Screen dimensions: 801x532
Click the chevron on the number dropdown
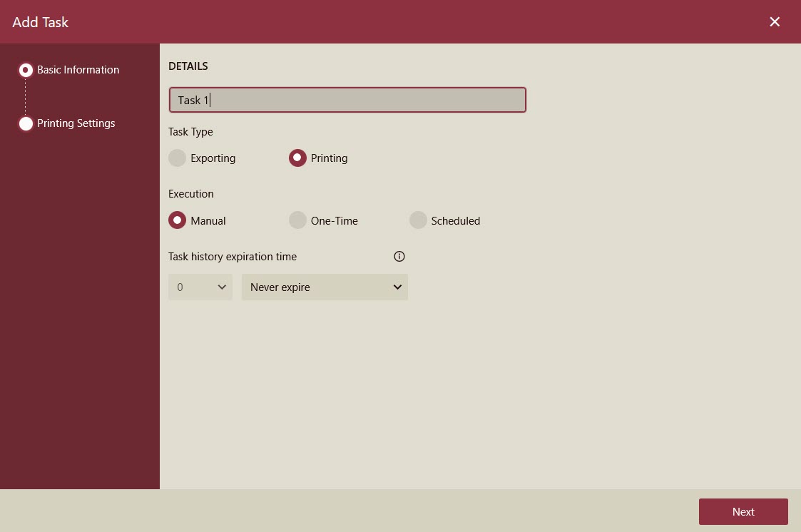(x=222, y=287)
